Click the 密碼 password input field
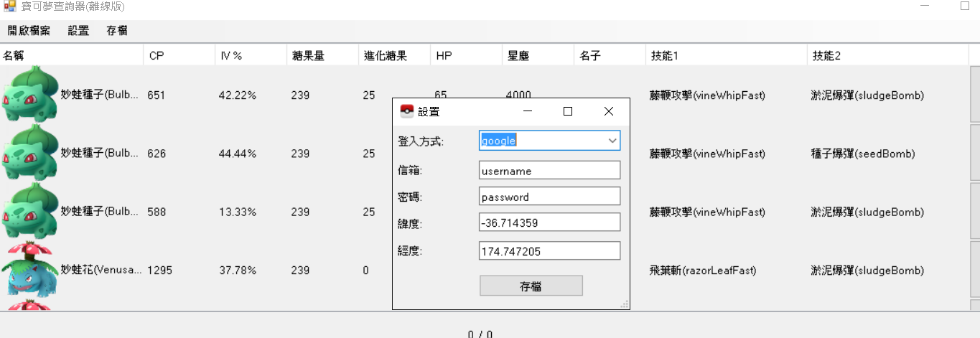Screen dimensions: 980x338 point(549,197)
